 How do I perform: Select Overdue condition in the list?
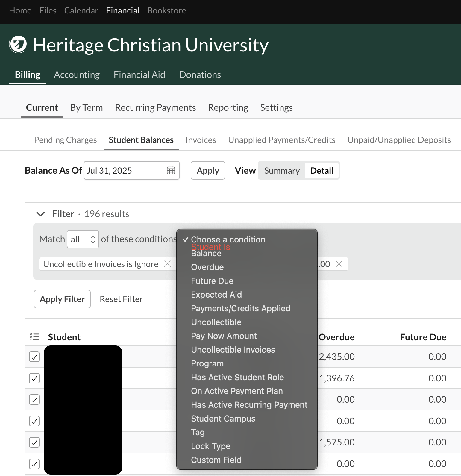(207, 267)
